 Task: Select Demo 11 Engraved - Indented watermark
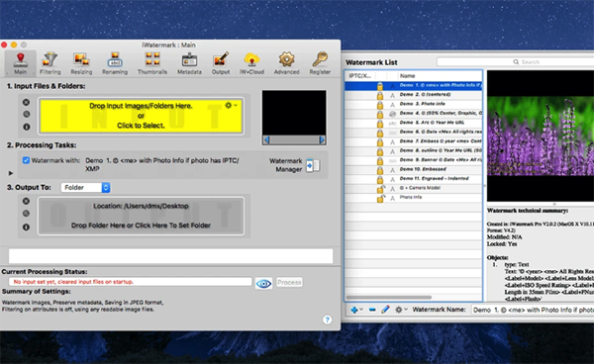414,179
